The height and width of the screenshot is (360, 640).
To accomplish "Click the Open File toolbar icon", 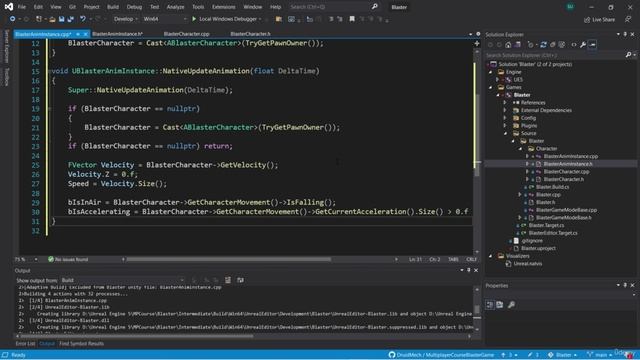I will pos(52,19).
